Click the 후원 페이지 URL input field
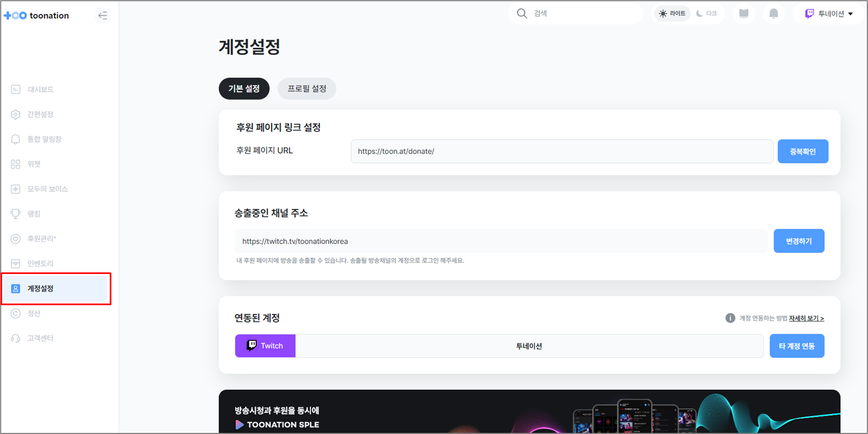The image size is (868, 434). (x=561, y=151)
